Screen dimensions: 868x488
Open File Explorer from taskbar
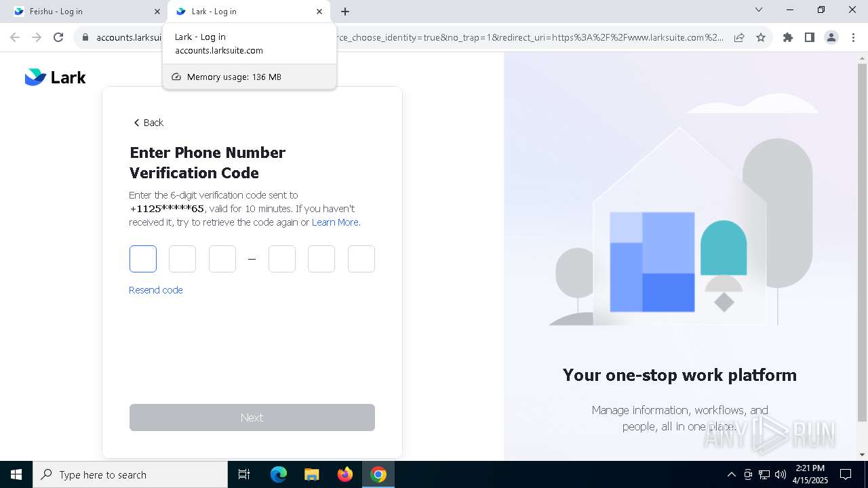pos(311,474)
